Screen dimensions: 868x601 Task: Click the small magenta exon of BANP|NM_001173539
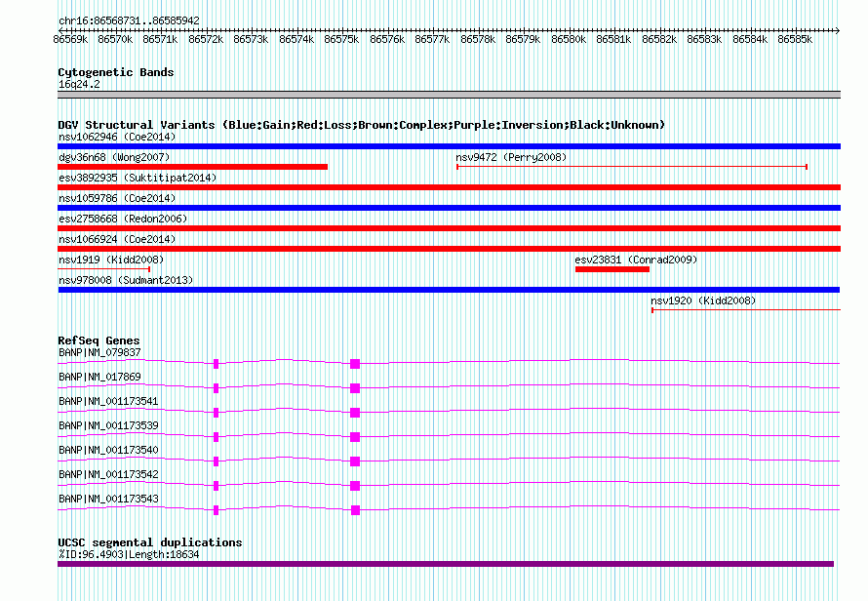(216, 437)
